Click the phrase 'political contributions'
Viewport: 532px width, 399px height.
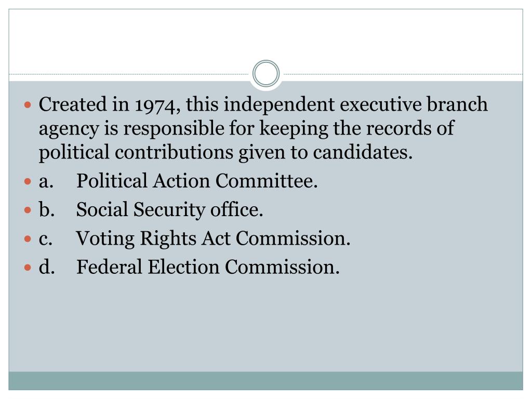point(136,152)
